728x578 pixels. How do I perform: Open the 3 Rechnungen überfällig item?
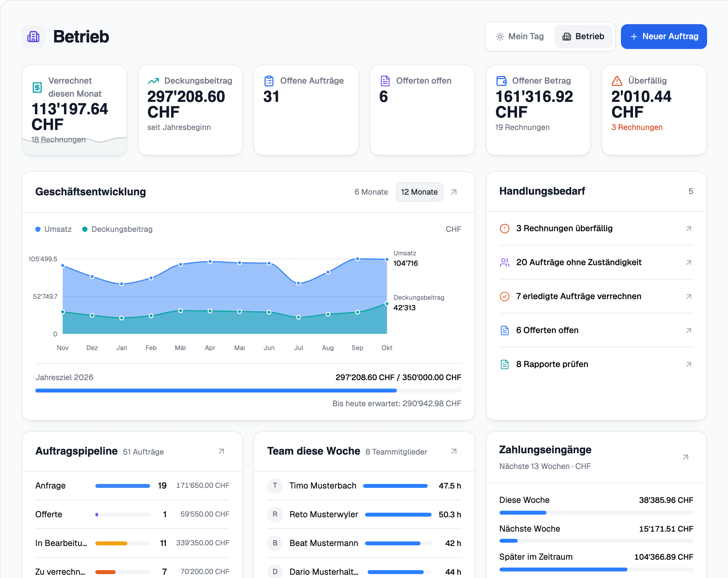click(x=596, y=229)
